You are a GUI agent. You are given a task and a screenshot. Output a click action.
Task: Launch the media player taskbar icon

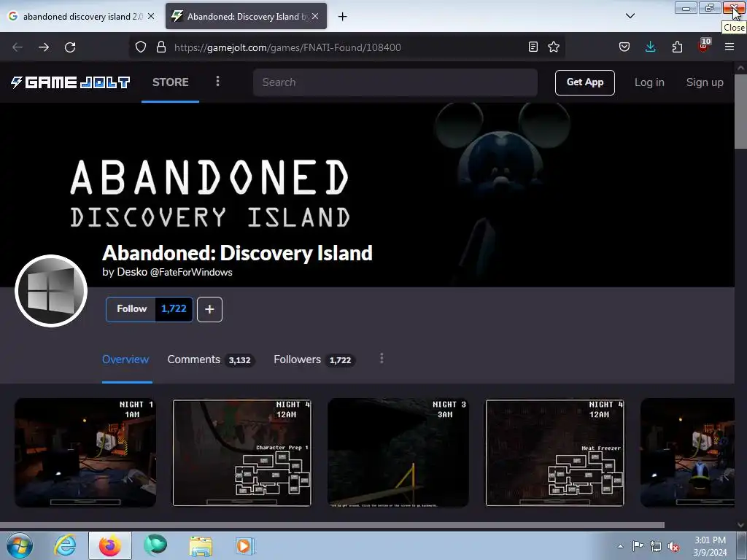coord(245,545)
